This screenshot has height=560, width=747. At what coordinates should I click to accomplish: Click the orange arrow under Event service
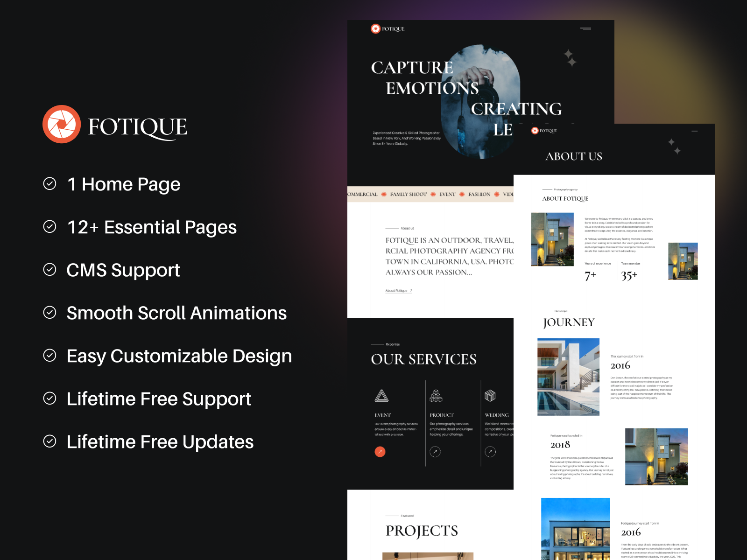[x=380, y=452]
